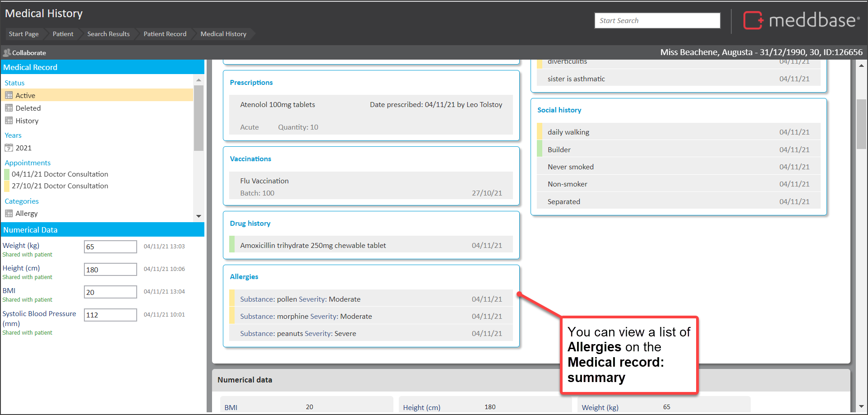Click the Allergy category grid icon
Viewport: 868px width, 415px height.
(9, 213)
